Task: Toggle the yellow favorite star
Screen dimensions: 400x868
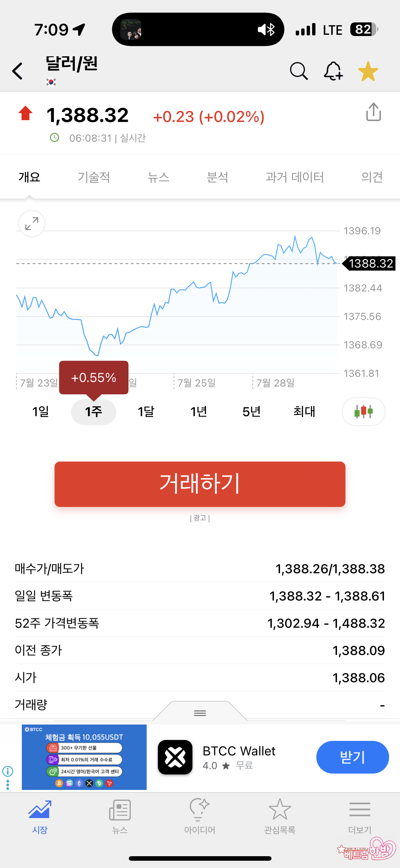Action: (368, 71)
